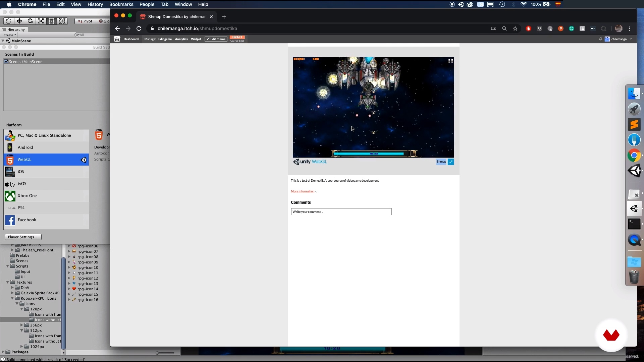Go back in Chrome

117,28
